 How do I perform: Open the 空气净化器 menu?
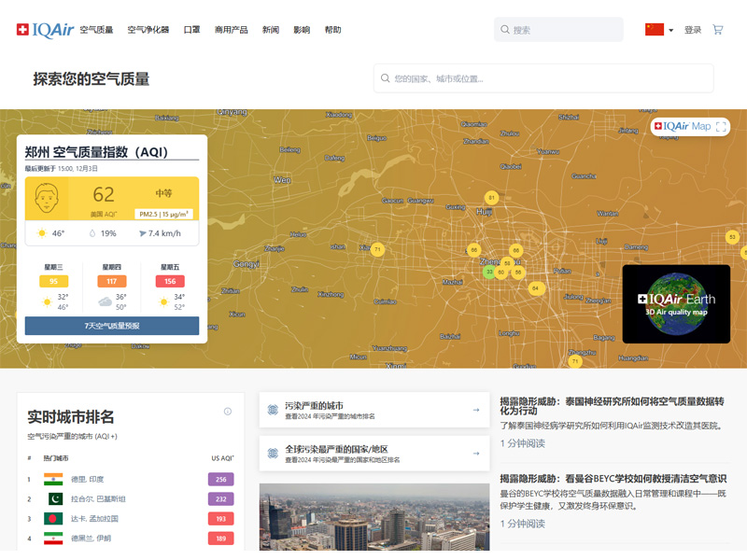148,29
